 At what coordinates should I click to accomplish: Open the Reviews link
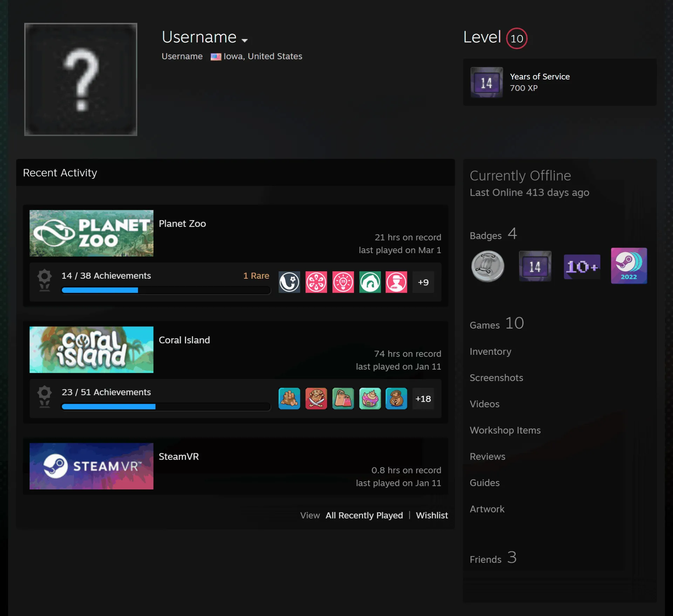pos(488,456)
